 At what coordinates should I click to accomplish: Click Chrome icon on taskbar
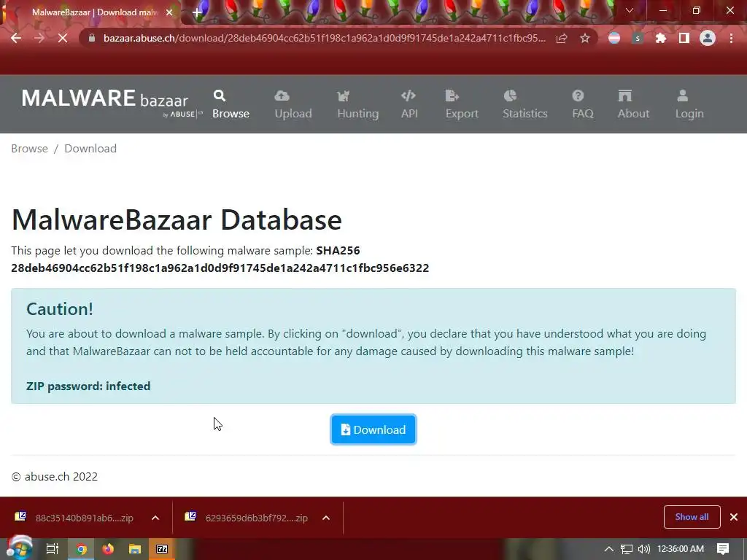(x=82, y=549)
